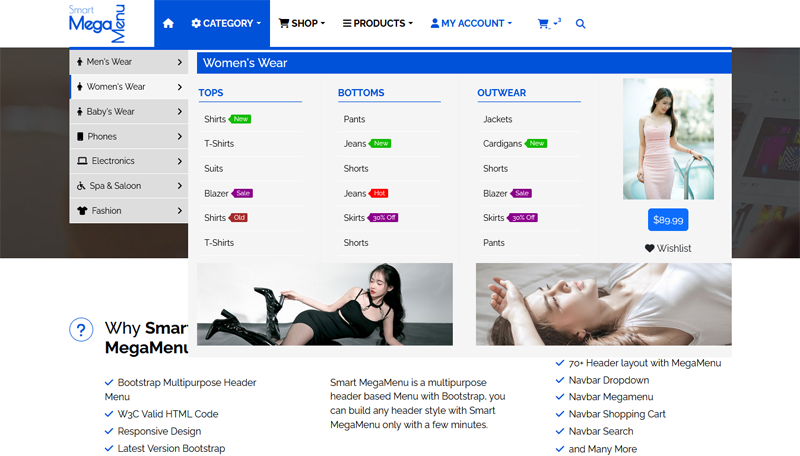Screen dimensions: 800x456
Task: Click the New badge beside Cardigans
Action: point(536,144)
